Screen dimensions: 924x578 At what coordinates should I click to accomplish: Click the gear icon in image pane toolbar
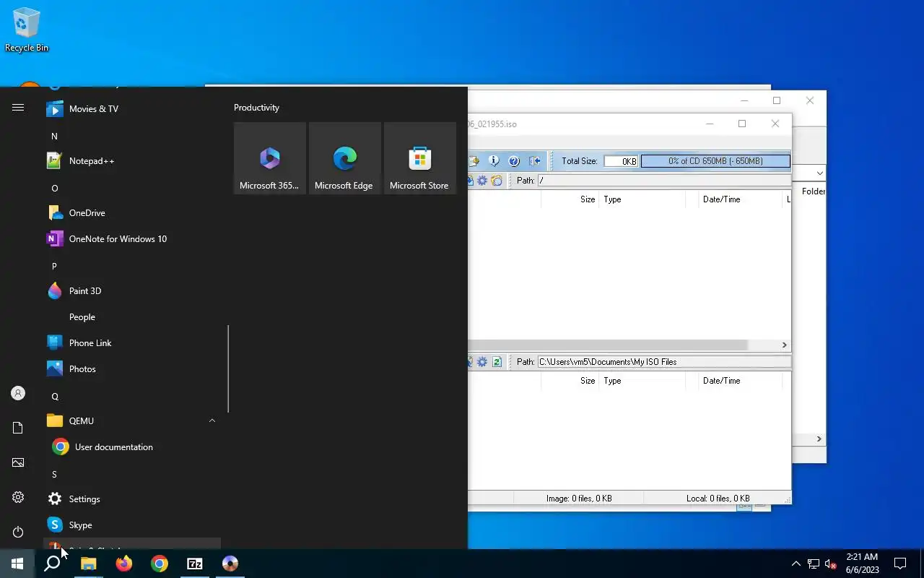482,181
